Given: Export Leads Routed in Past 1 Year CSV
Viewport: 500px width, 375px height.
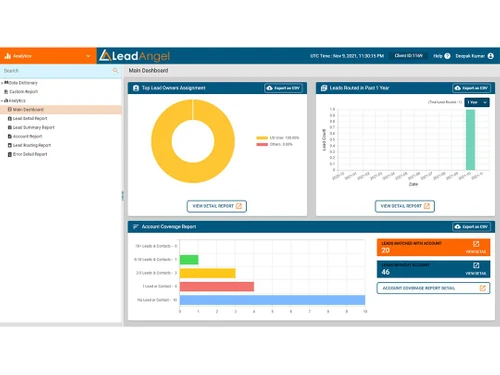Looking at the screenshot, I should pos(471,88).
